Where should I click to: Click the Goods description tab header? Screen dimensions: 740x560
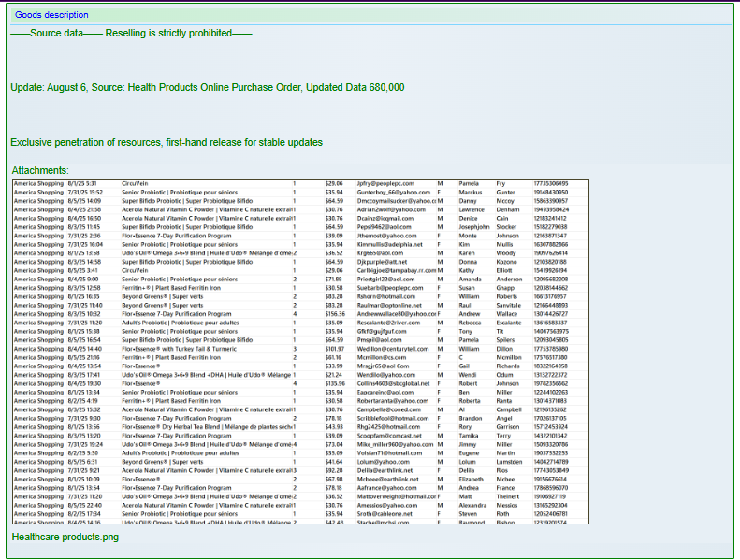51,15
